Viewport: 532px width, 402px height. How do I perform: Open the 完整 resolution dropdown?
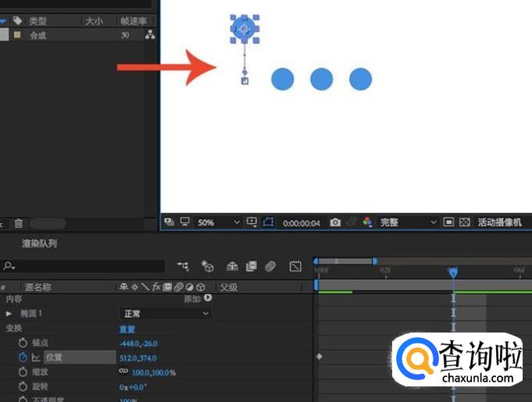pyautogui.click(x=409, y=222)
